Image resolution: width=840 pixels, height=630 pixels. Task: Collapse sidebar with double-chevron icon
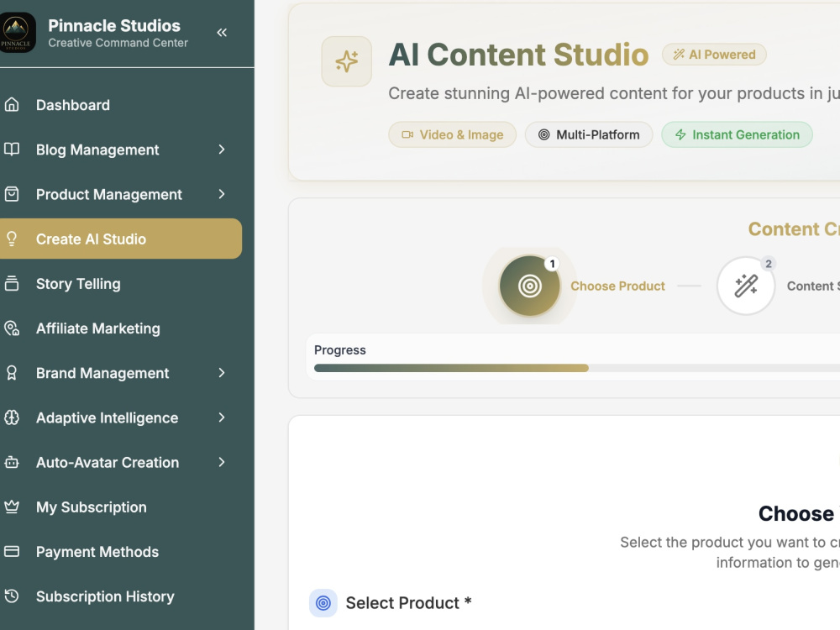(x=222, y=33)
